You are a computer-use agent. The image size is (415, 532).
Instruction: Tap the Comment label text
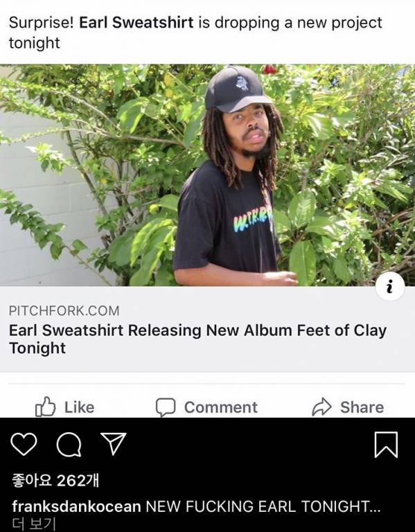pos(221,407)
